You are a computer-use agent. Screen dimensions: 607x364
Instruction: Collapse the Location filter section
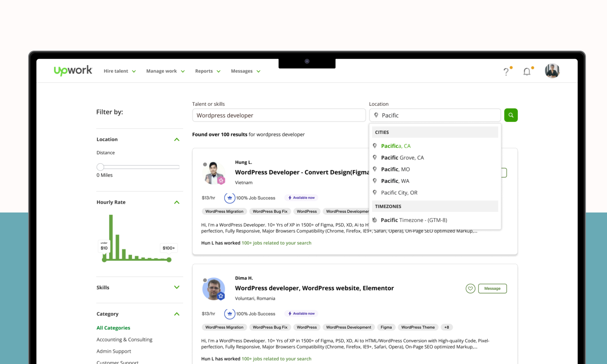(x=177, y=140)
